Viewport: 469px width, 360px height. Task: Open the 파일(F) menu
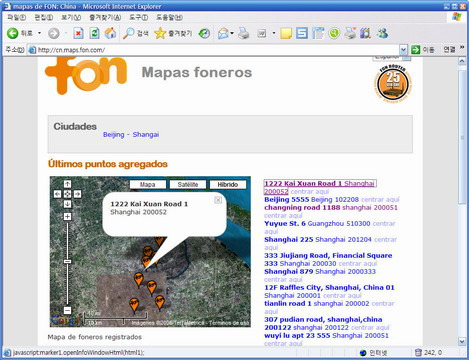coord(16,17)
